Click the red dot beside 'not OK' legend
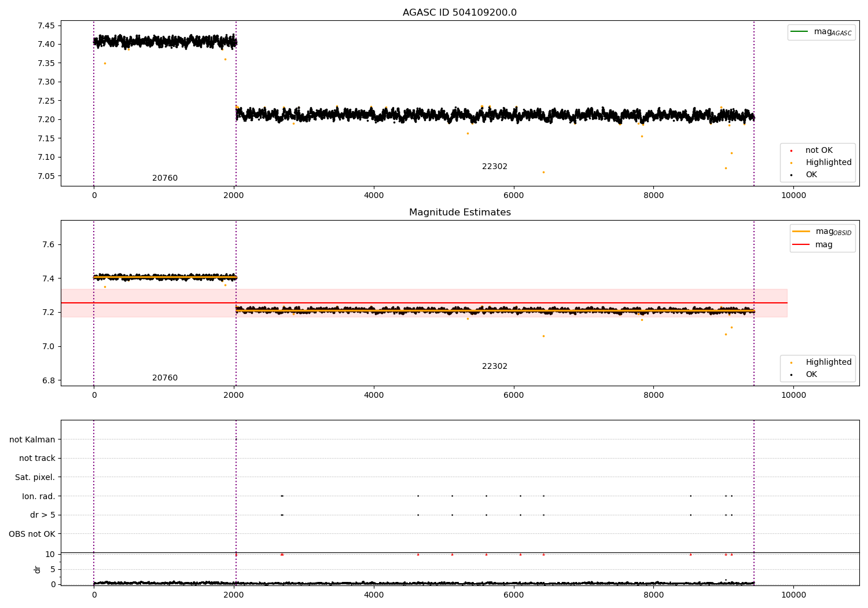 (791, 151)
